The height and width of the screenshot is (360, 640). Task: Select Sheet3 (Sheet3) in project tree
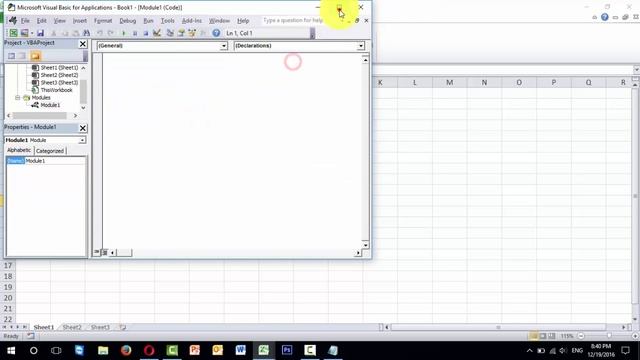coord(59,82)
